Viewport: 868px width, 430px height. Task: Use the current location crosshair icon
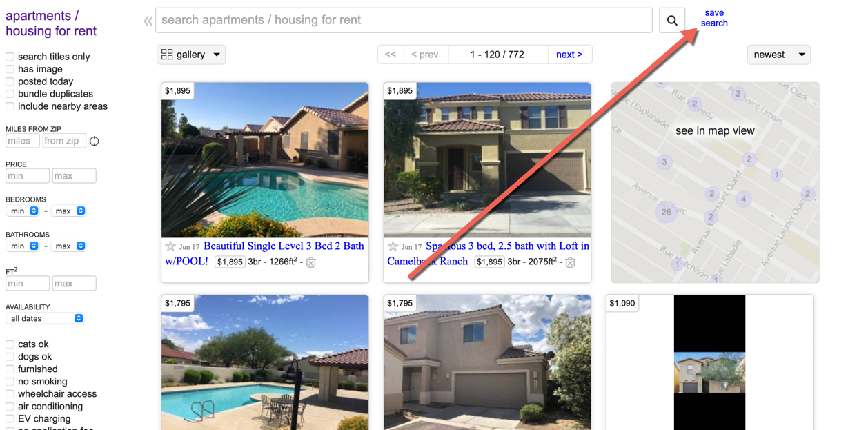tap(95, 141)
